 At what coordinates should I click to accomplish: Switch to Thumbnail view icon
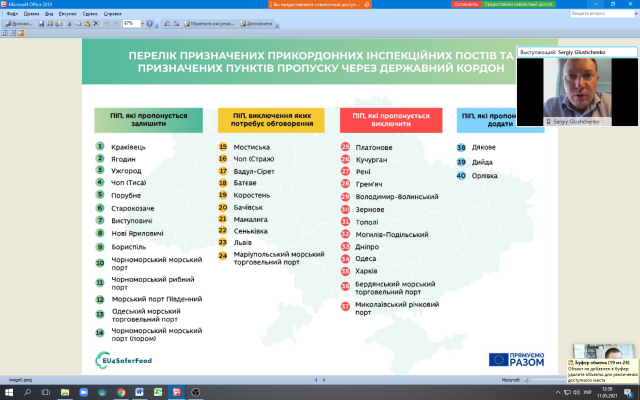point(5,33)
